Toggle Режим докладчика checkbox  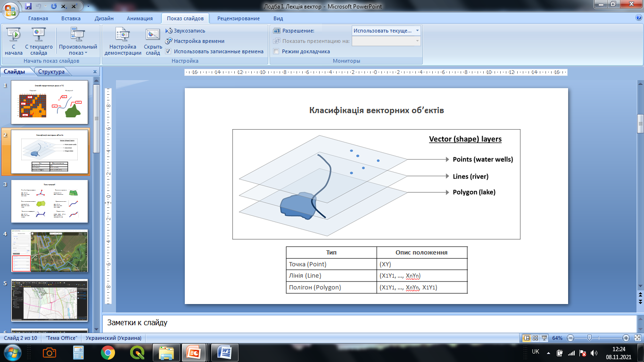click(x=277, y=51)
